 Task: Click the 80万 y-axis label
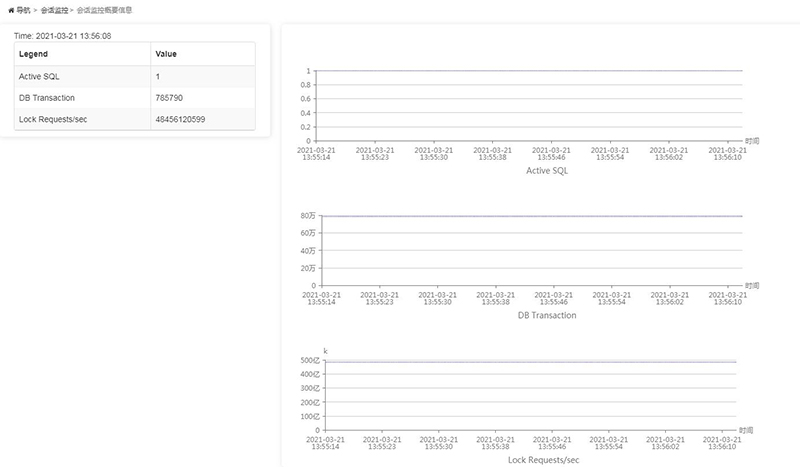pos(308,216)
